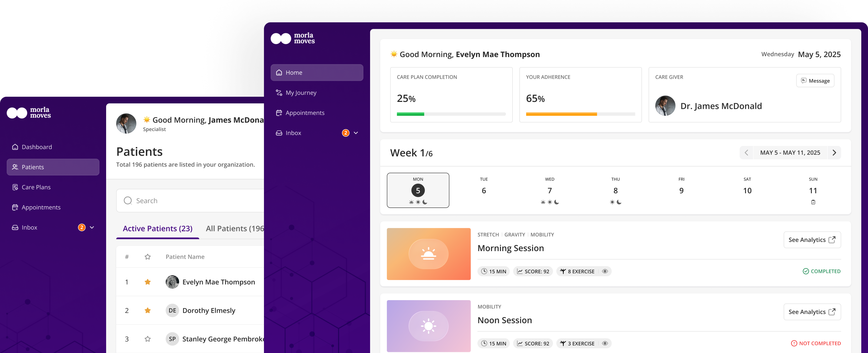Click the sunrise Morning Session thumbnail
This screenshot has height=353, width=868.
pyautogui.click(x=428, y=254)
